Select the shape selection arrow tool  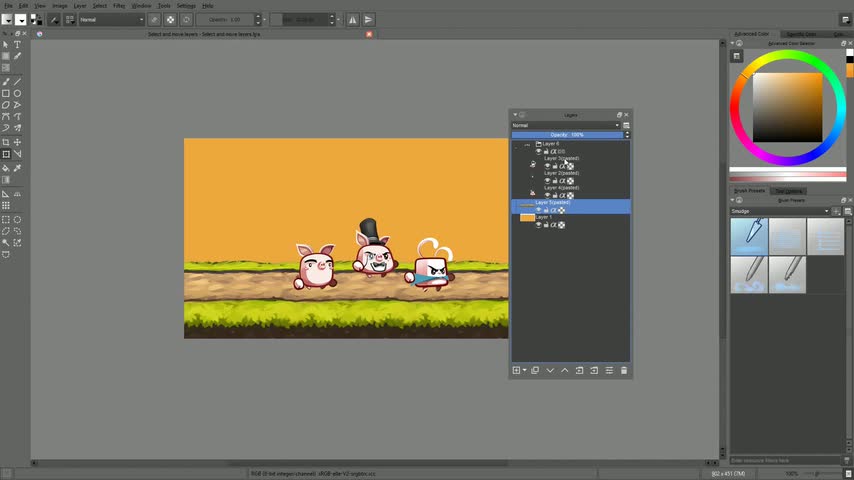click(5, 45)
